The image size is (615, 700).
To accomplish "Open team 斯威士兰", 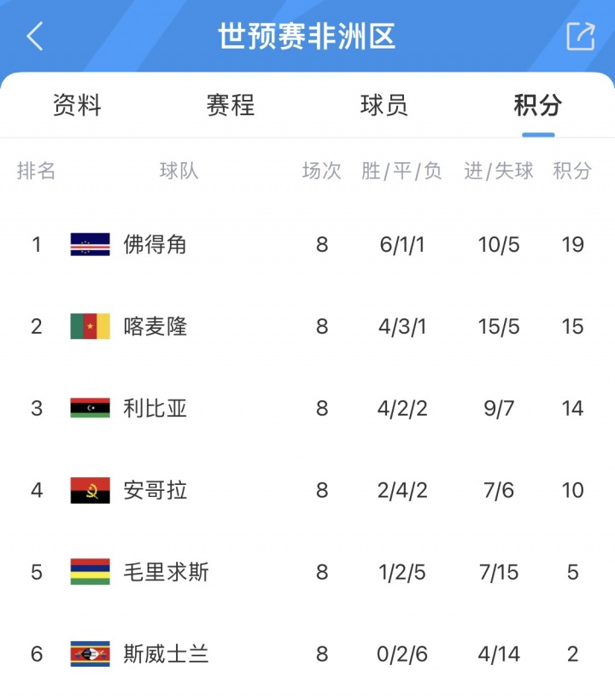I will click(166, 655).
